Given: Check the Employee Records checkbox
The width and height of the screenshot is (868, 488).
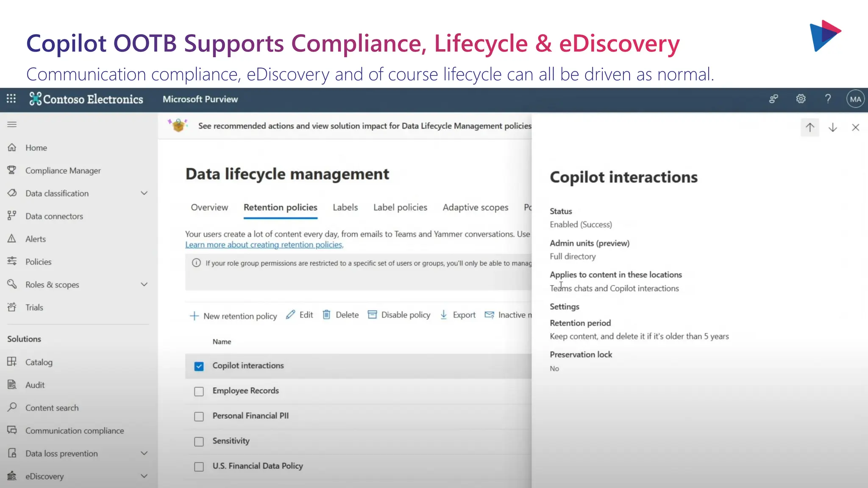Looking at the screenshot, I should [199, 391].
